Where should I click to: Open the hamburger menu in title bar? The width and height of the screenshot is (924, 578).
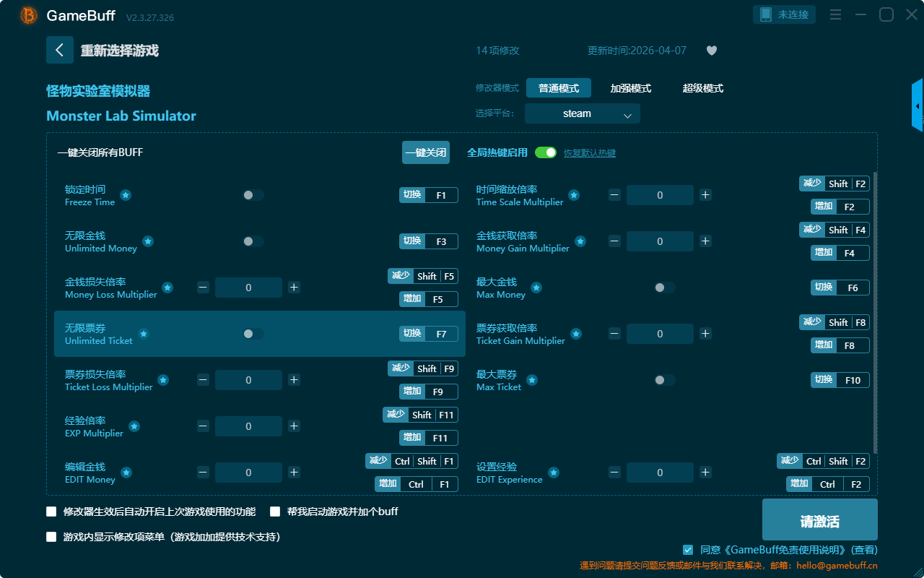click(835, 14)
